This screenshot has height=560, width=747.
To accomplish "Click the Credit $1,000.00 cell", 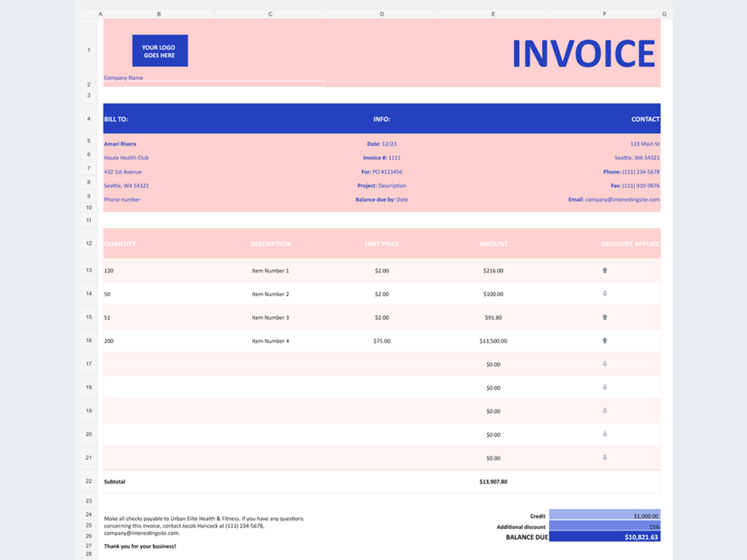I will pos(604,515).
